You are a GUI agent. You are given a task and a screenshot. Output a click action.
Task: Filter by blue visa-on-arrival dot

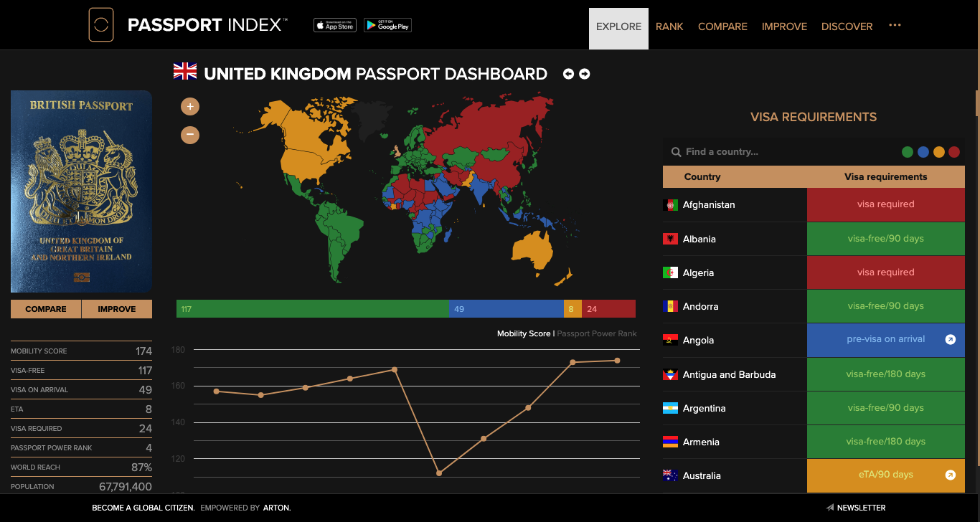coord(923,152)
